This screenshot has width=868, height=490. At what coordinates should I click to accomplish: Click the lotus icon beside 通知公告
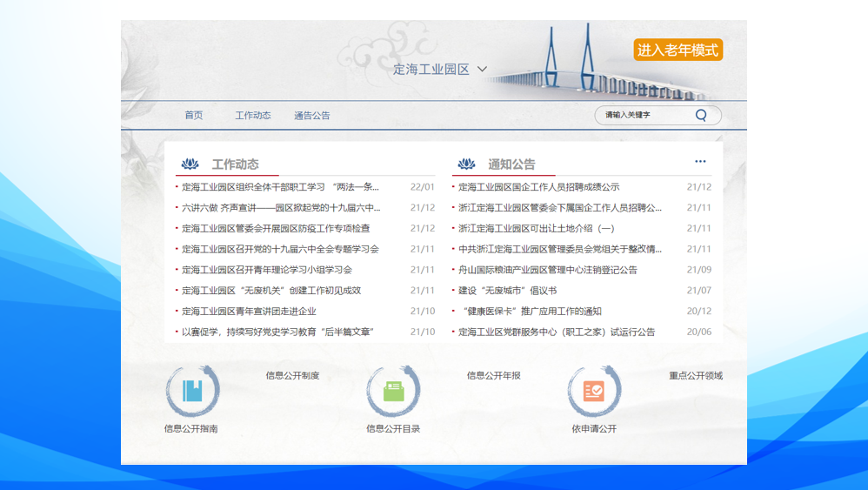[x=467, y=164]
